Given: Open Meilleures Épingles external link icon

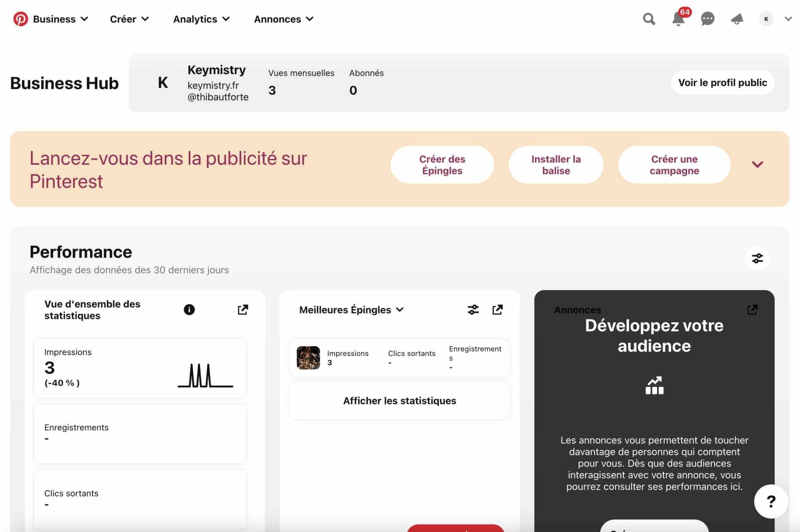Looking at the screenshot, I should click(497, 310).
